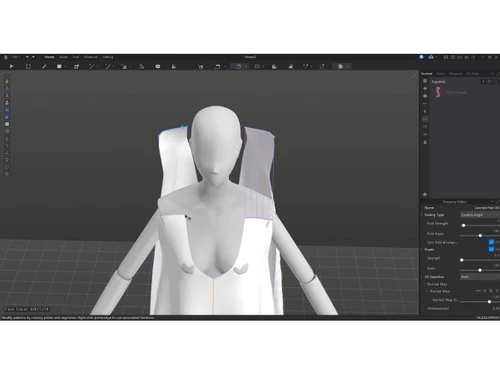Viewport: 500px width, 375px height.
Task: Open the dropdown arrow beside the square tool
Action: coord(65,66)
